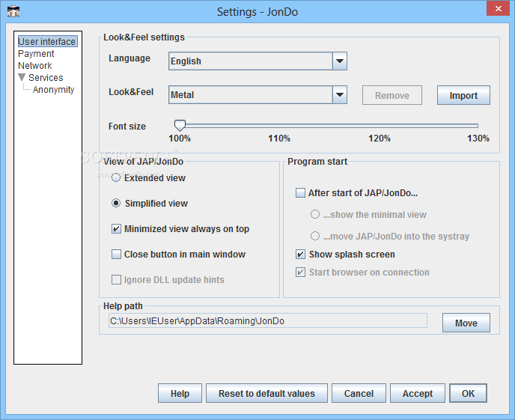Select User interface in settings tree

tap(47, 41)
